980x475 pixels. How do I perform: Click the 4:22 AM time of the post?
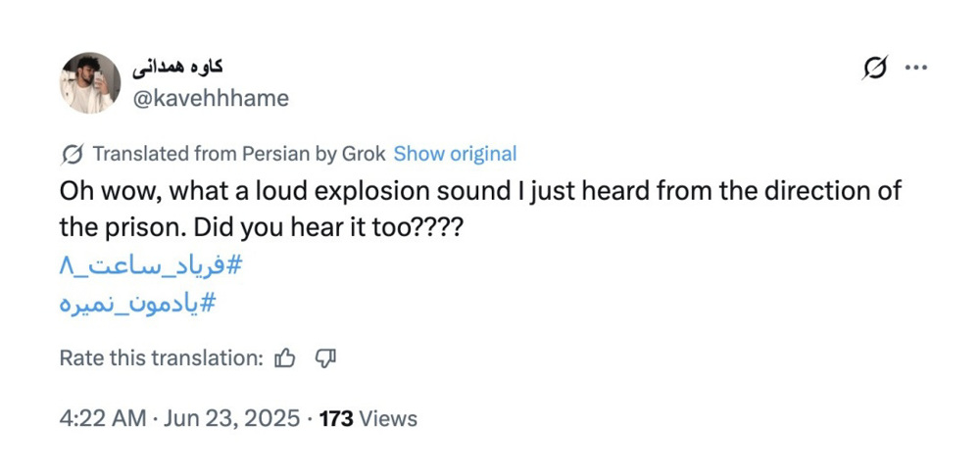(x=102, y=419)
